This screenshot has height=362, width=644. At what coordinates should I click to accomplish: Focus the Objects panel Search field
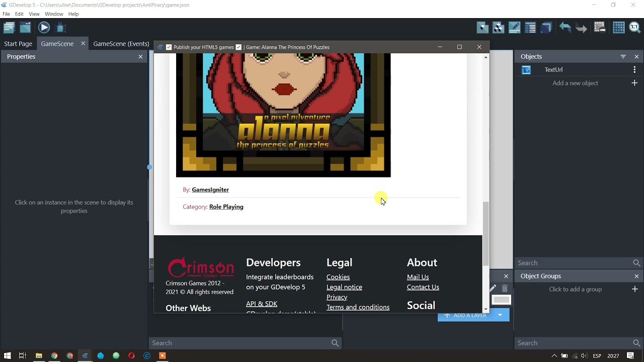[574, 263]
